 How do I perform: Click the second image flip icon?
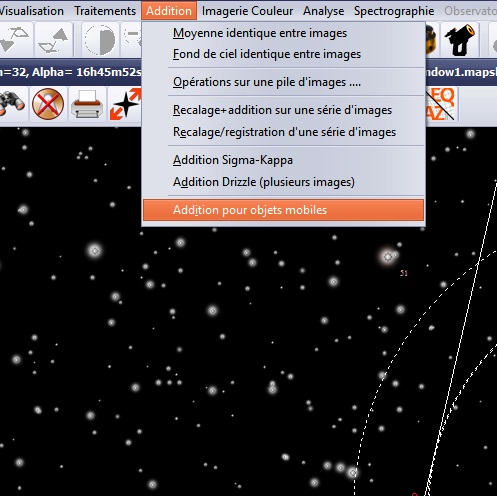coord(54,40)
